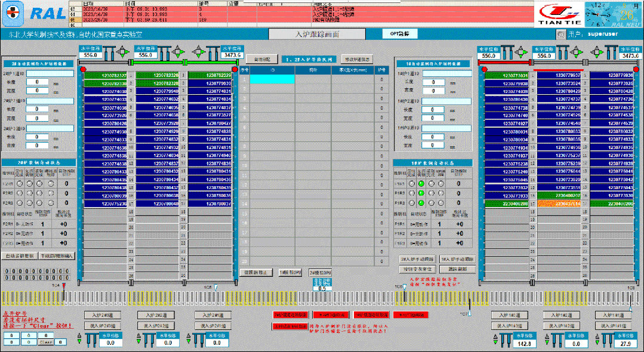Click first indicator lamp in F2R3 row
The width and height of the screenshot is (644, 352).
click(19, 202)
